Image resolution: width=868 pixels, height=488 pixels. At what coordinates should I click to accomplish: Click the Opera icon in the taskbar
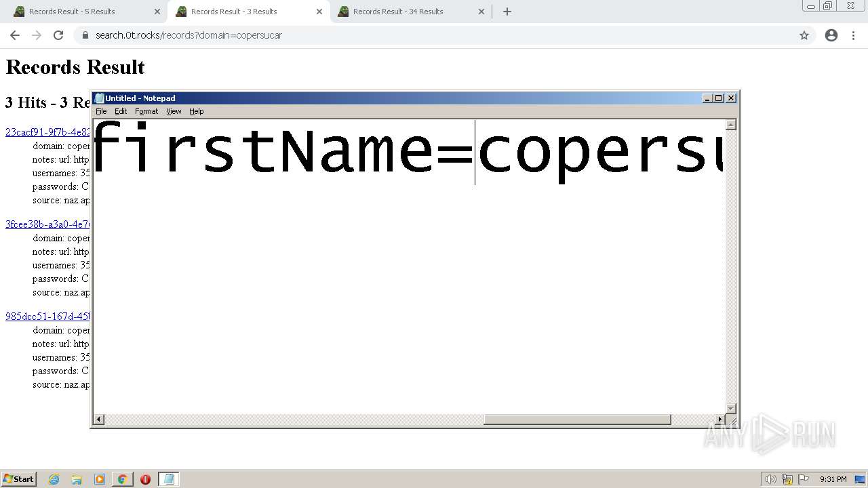pyautogui.click(x=145, y=479)
